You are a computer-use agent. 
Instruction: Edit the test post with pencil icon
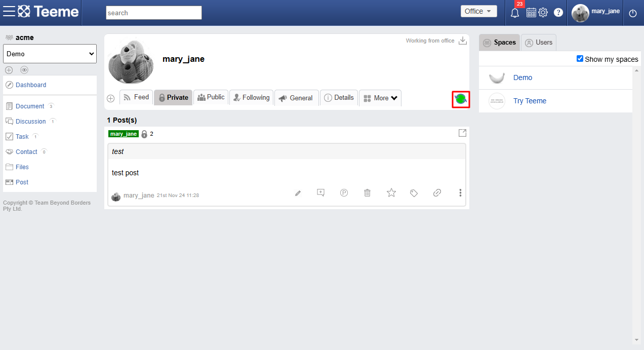click(298, 193)
